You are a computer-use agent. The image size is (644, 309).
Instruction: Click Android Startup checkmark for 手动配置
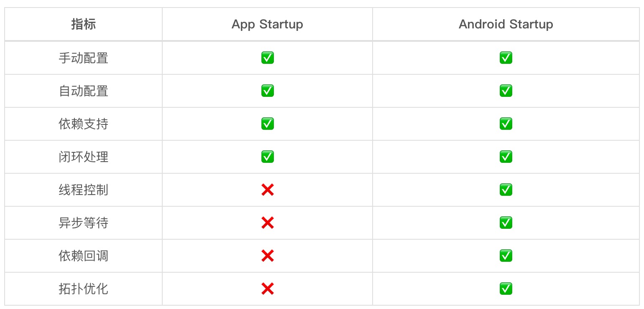[x=506, y=58]
